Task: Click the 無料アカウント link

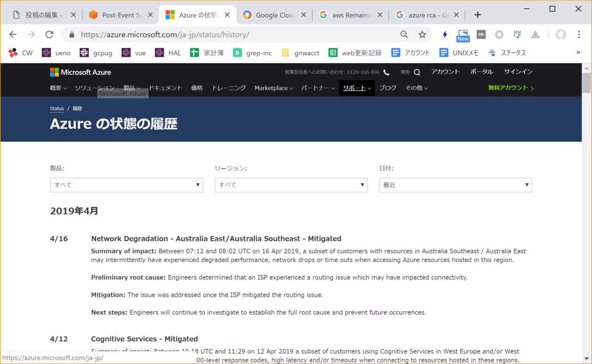Action: (511, 88)
